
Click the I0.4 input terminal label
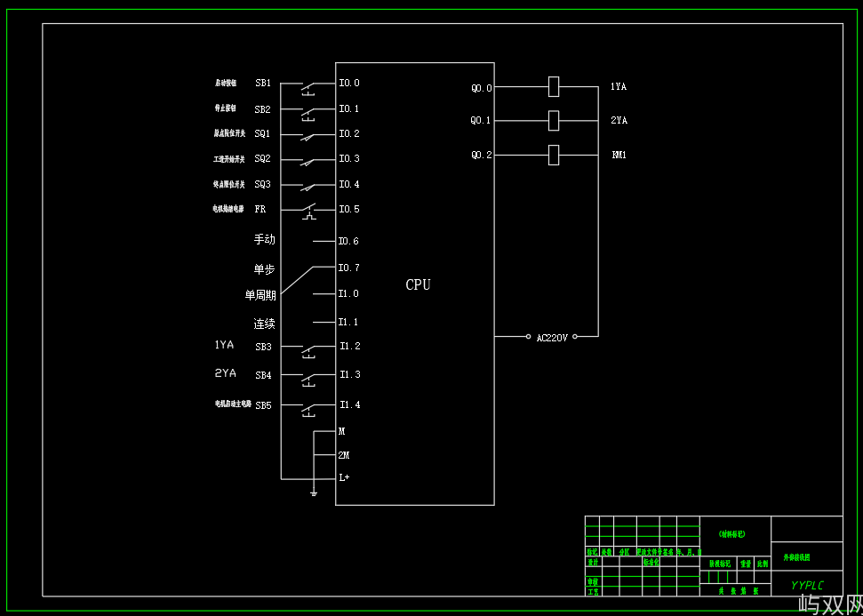[x=349, y=184]
